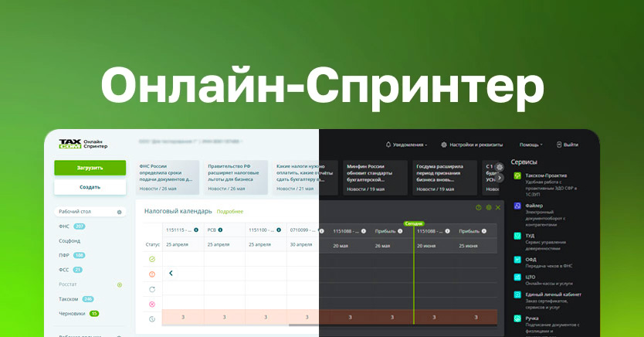This screenshot has height=337, width=644.
Task: Click info icon next to РСВ
Action: [x=221, y=230]
